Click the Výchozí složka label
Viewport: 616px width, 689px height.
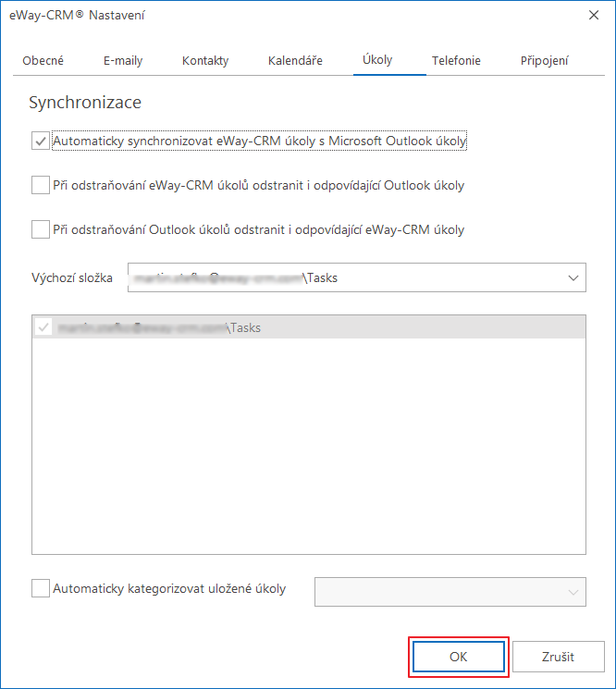72,277
